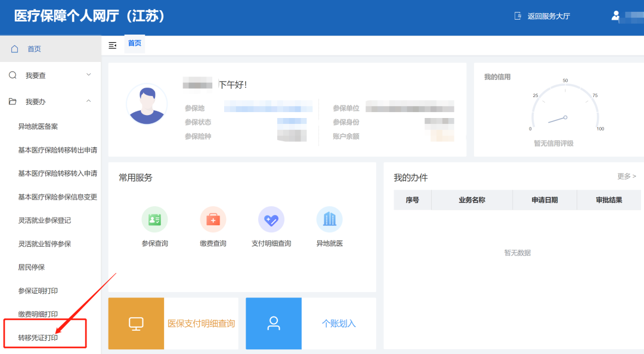Click the account user icon in header
The image size is (644, 354).
pyautogui.click(x=615, y=15)
